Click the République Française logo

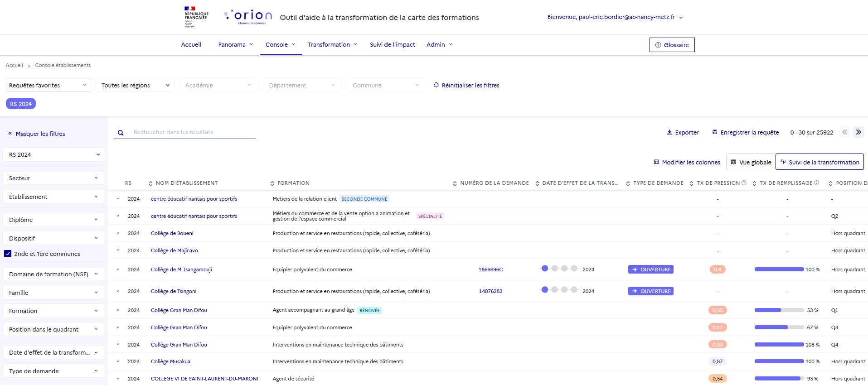[196, 17]
